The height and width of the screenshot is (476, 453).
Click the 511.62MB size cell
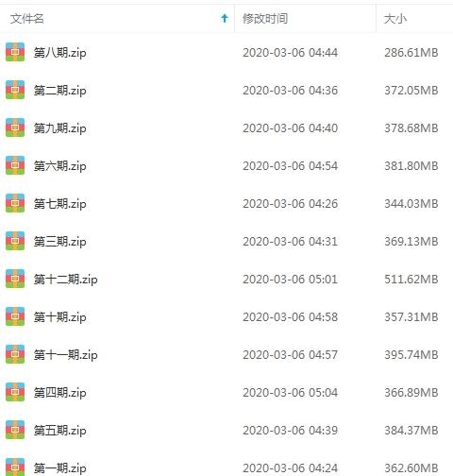pos(411,280)
